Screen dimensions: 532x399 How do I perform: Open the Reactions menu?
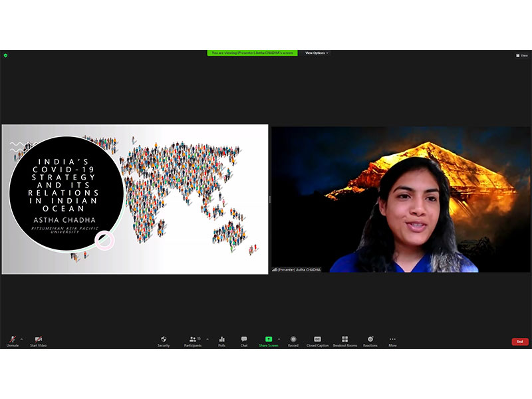(370, 340)
